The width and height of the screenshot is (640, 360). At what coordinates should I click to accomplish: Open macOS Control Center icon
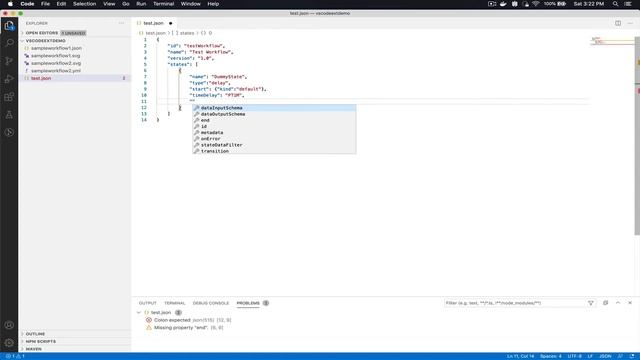click(x=628, y=4)
